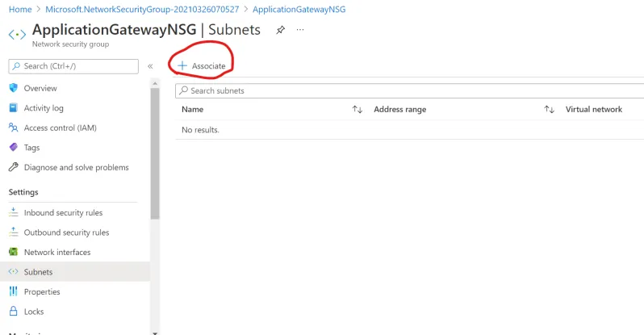Open Network interfaces menu item
This screenshot has width=644, height=335.
pyautogui.click(x=57, y=252)
